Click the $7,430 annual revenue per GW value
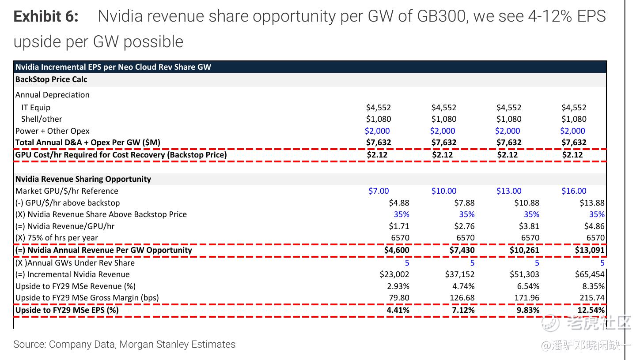 (x=462, y=250)
